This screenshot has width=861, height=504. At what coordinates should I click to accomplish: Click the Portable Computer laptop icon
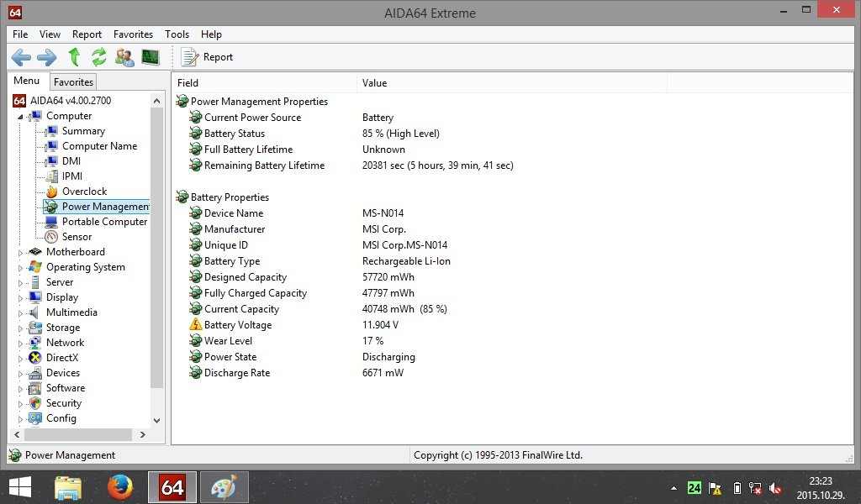51,222
